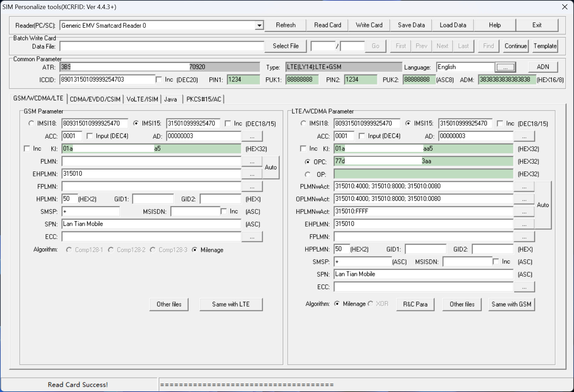Switch to the CDMA/EVDO/CSIM tab
Screen dimensions: 574x392
coord(95,99)
